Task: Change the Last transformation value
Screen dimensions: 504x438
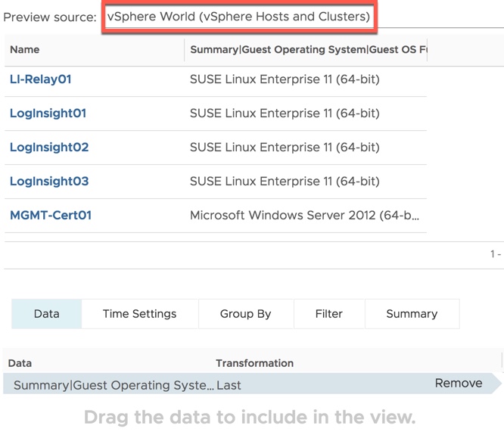Action: pos(229,385)
